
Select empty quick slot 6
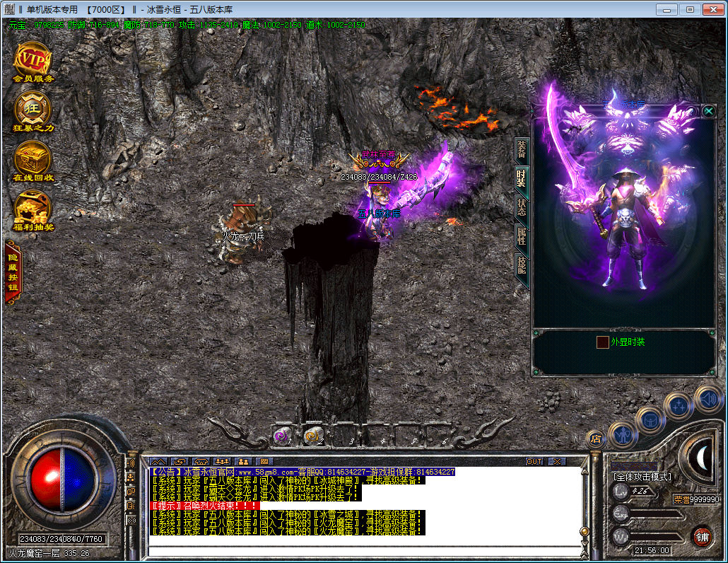point(439,436)
